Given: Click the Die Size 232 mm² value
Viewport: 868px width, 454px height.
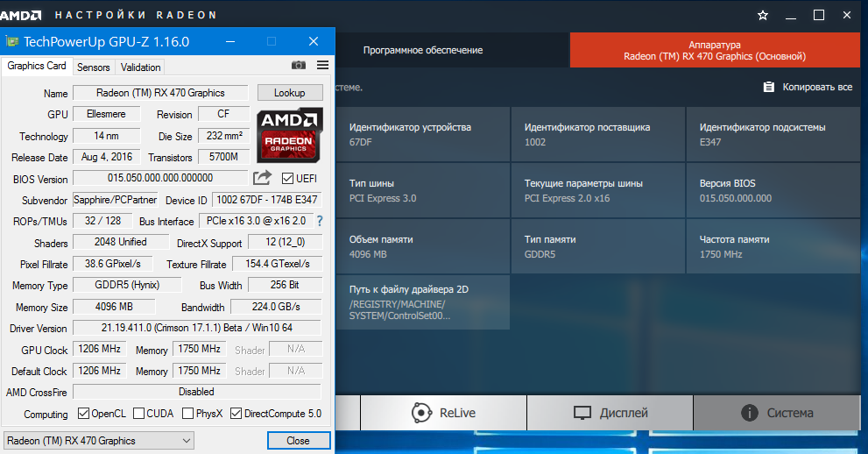Looking at the screenshot, I should pyautogui.click(x=223, y=136).
